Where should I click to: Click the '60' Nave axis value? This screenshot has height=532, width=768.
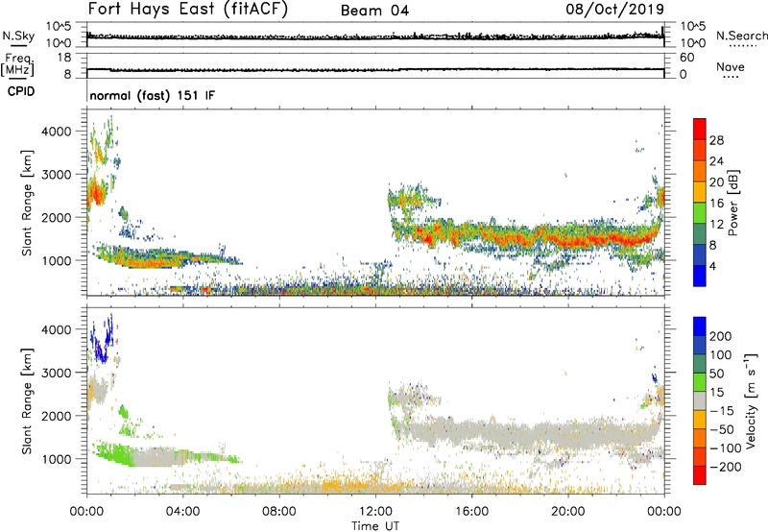(687, 58)
